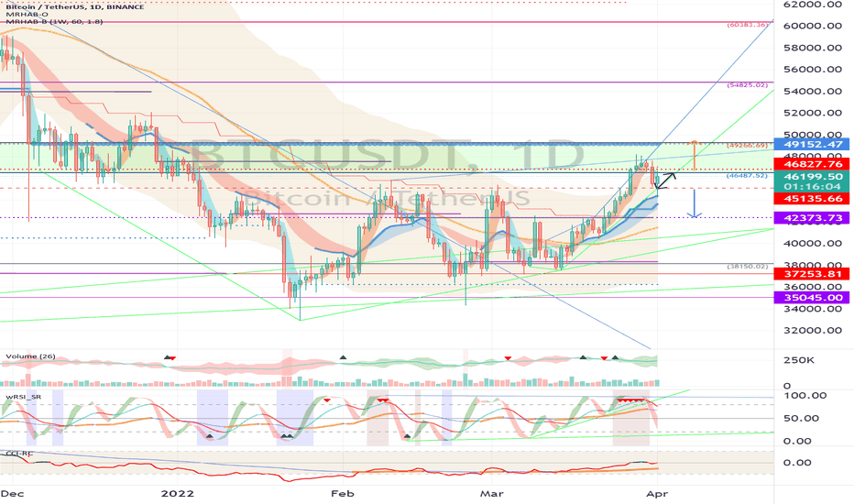The width and height of the screenshot is (854, 504).
Task: Click the red 45135.66 price label
Action: [x=813, y=198]
